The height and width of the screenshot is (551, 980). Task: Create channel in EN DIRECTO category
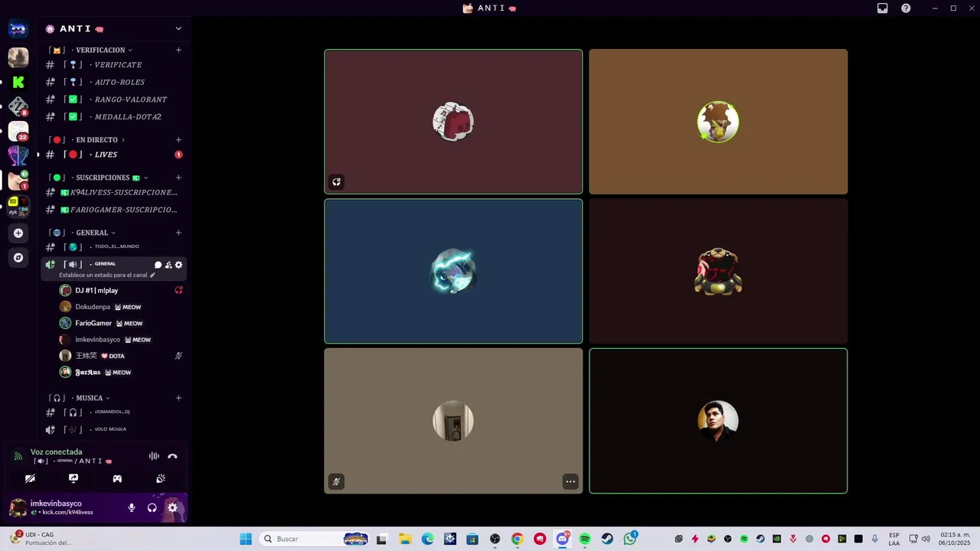tap(178, 140)
